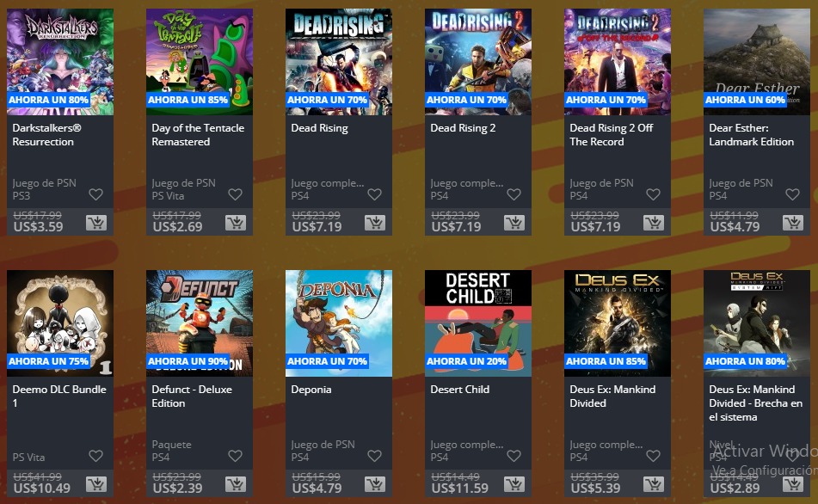This screenshot has height=504, width=818.
Task: Open Defunct - Deluxe Edition title link
Action: click(192, 396)
